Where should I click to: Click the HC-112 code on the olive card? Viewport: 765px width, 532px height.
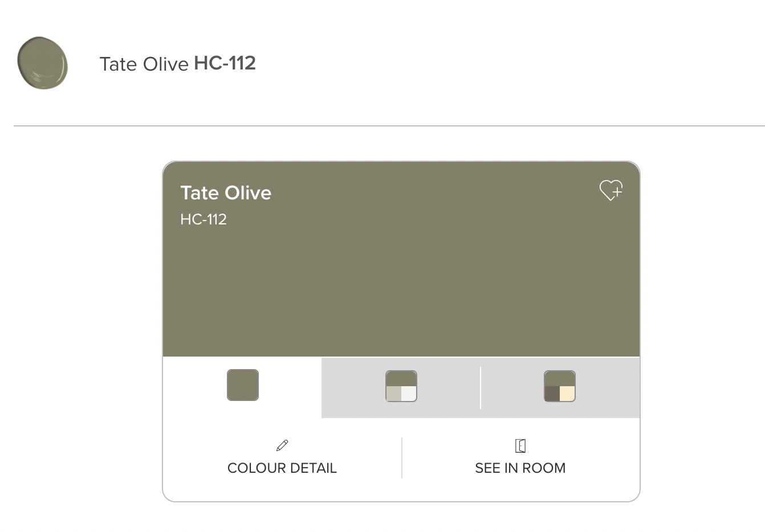[x=204, y=219]
